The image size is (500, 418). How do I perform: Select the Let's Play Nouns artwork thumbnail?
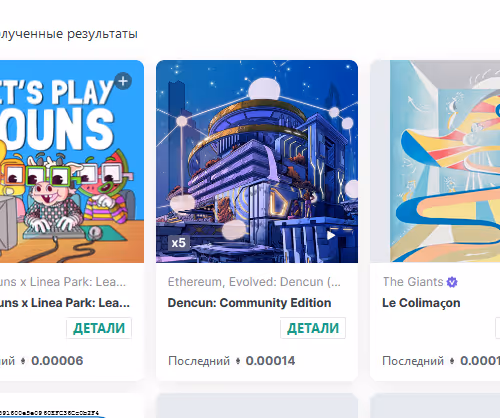pyautogui.click(x=72, y=161)
